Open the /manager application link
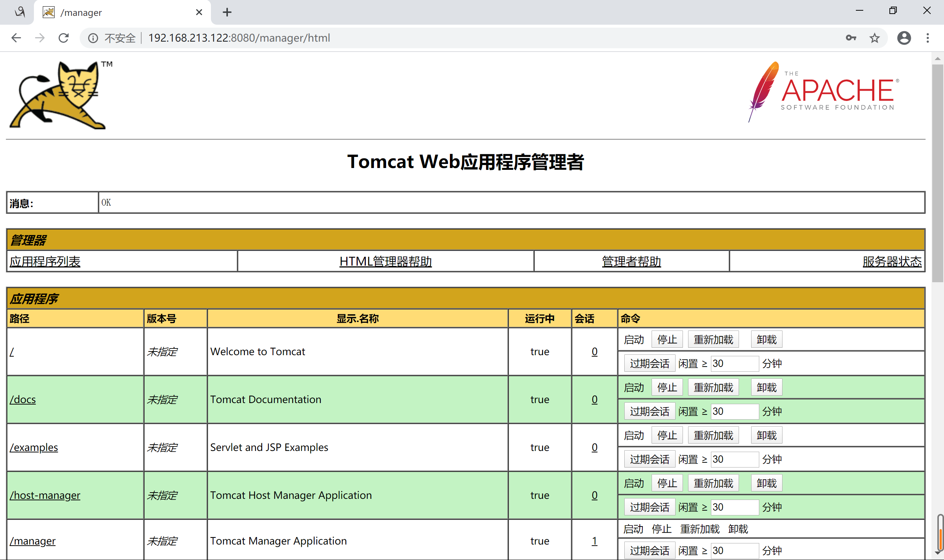 click(32, 541)
